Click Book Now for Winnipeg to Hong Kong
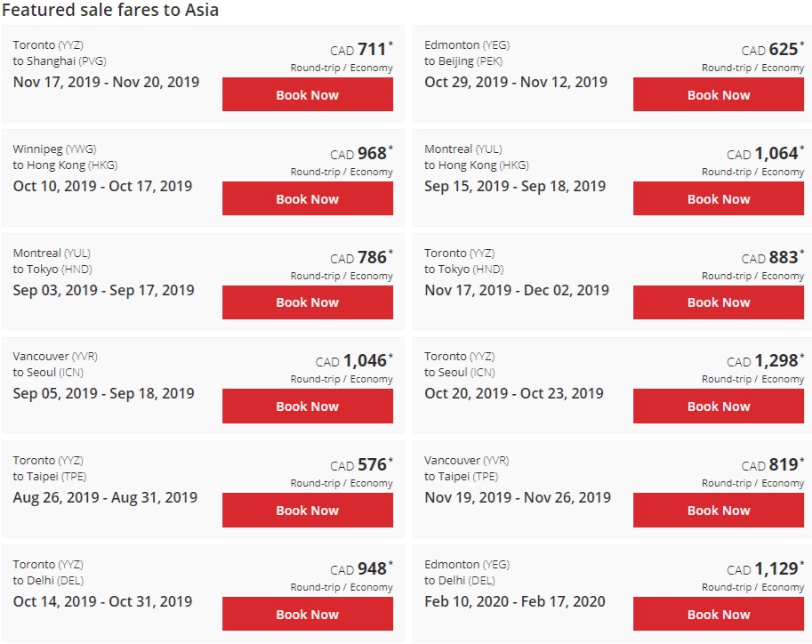Viewport: 812px width, 644px height. [x=308, y=198]
